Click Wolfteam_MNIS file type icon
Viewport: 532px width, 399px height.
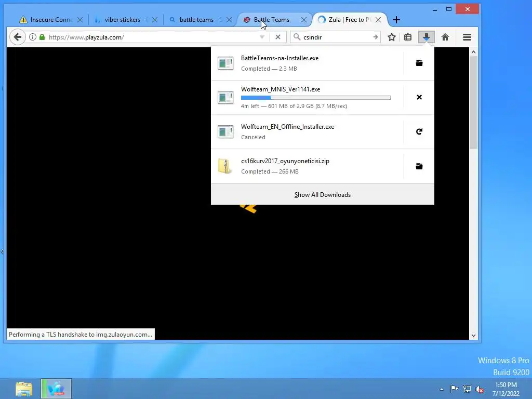coord(225,97)
